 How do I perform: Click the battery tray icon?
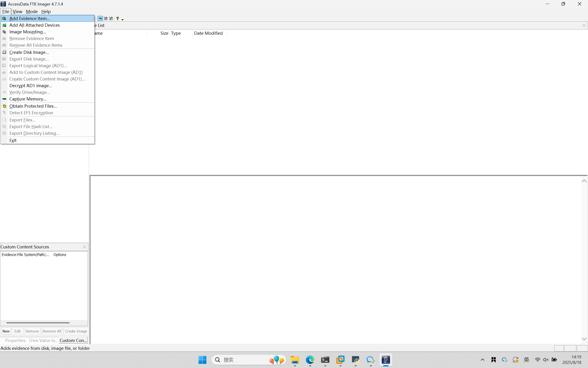point(554,360)
